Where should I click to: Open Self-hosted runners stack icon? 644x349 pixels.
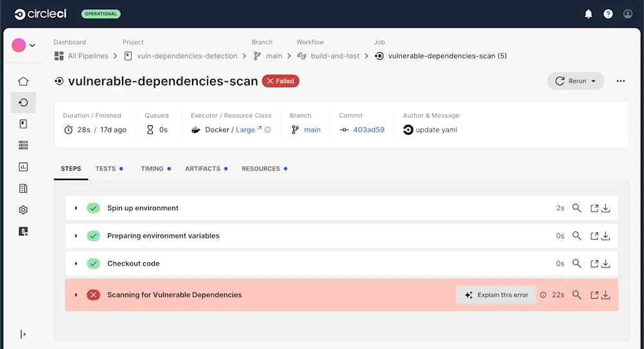click(x=23, y=145)
